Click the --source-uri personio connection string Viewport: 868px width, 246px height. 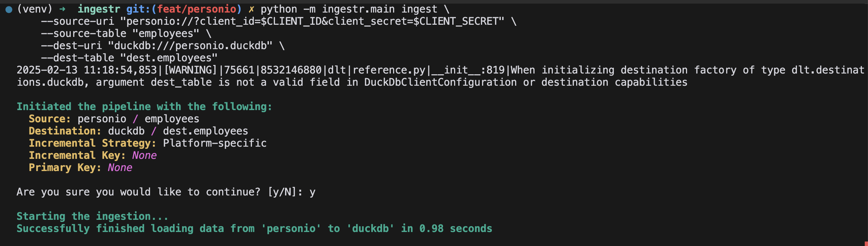[x=312, y=22]
